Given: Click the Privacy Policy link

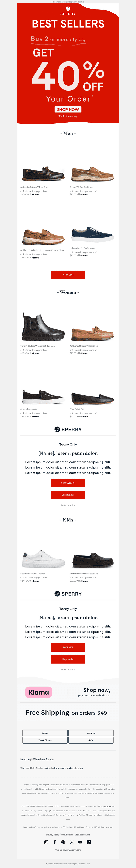Looking at the screenshot, I should click(x=53, y=834).
